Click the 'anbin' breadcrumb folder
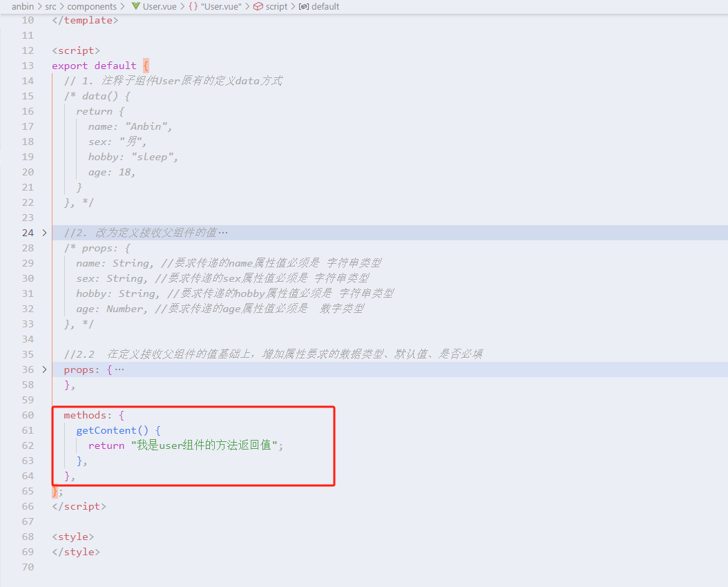 tap(22, 6)
